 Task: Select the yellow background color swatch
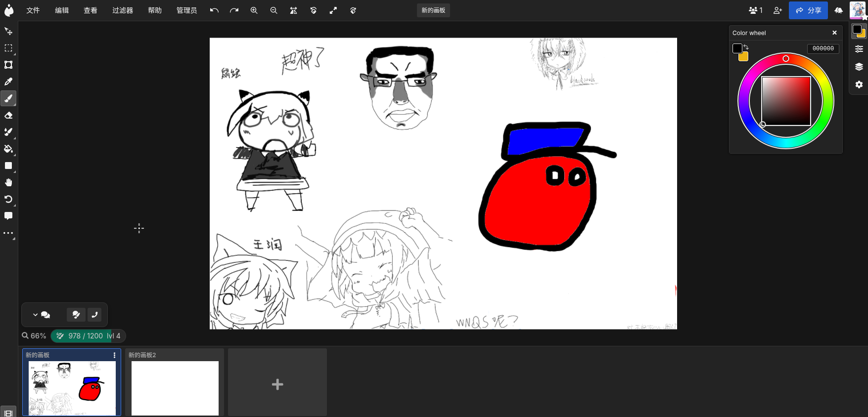[744, 57]
